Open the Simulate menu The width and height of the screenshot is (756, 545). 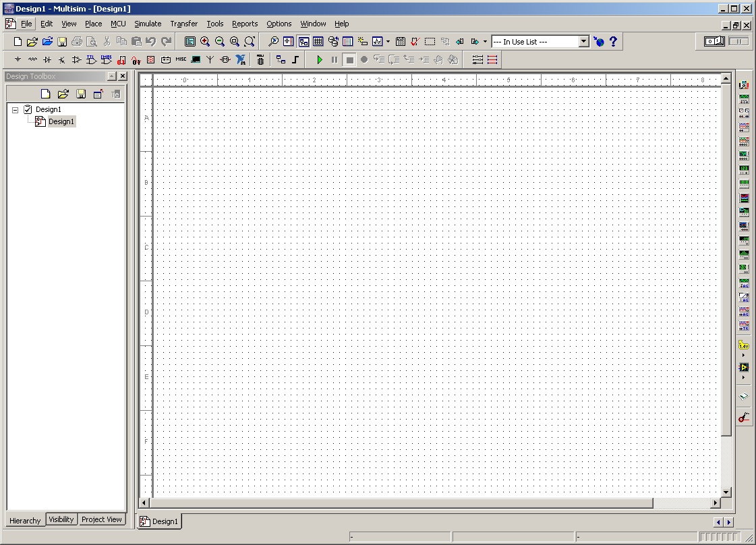coord(148,24)
